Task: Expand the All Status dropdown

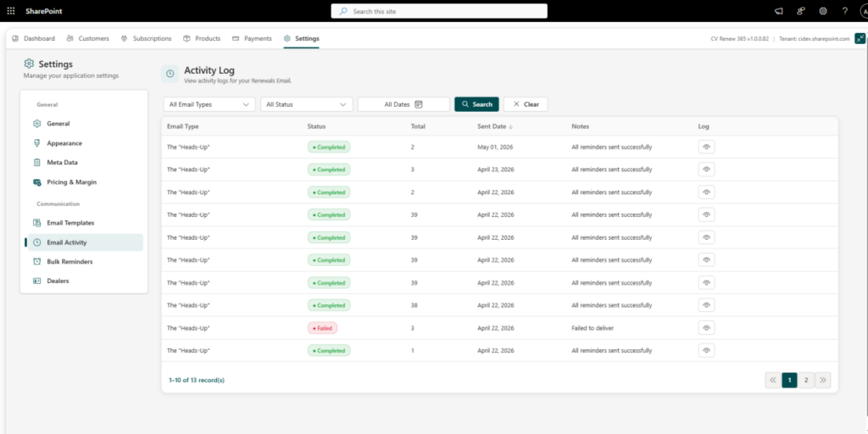Action: tap(307, 104)
